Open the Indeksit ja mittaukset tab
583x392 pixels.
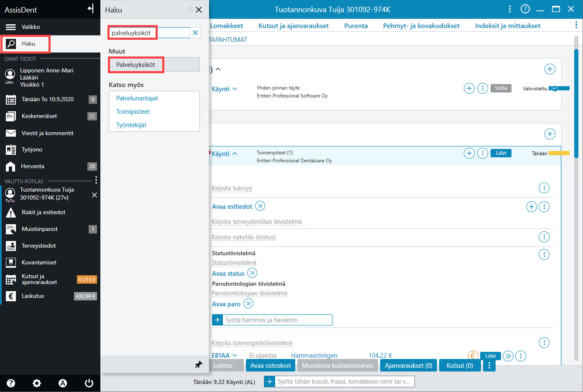[x=507, y=26]
